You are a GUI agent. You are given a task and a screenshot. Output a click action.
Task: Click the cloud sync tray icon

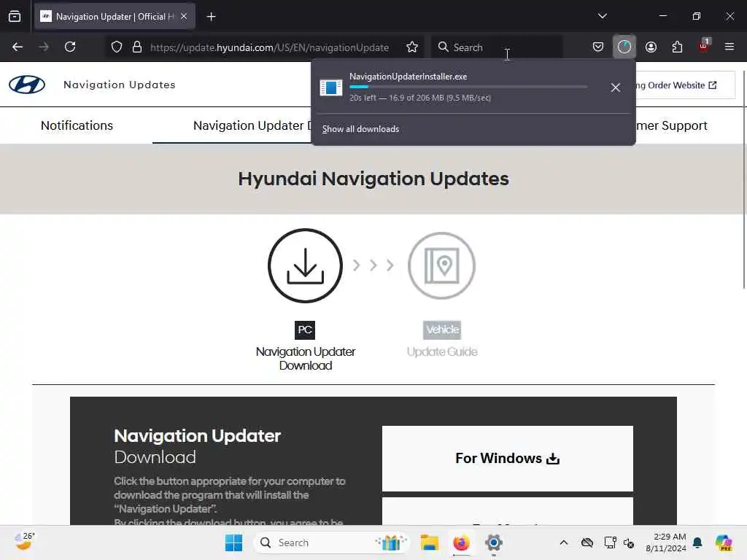pyautogui.click(x=587, y=542)
